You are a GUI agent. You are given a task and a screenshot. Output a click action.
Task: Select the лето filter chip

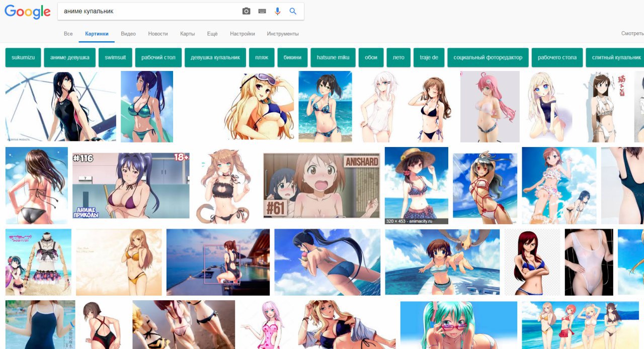[x=398, y=57]
